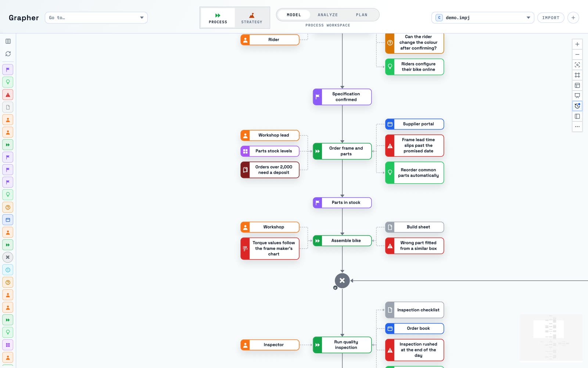Click the canvas minimap thumbnail
588x368 pixels.
[x=551, y=337]
